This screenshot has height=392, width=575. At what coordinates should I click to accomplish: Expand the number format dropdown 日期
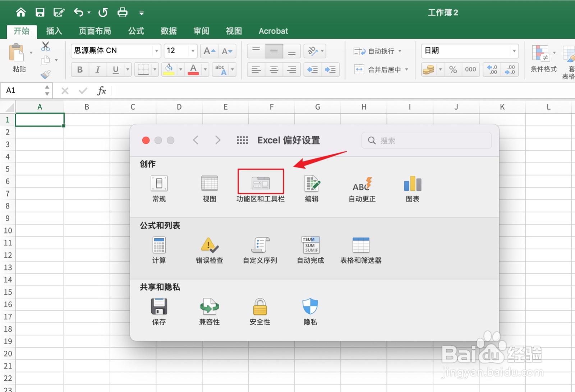coord(514,51)
